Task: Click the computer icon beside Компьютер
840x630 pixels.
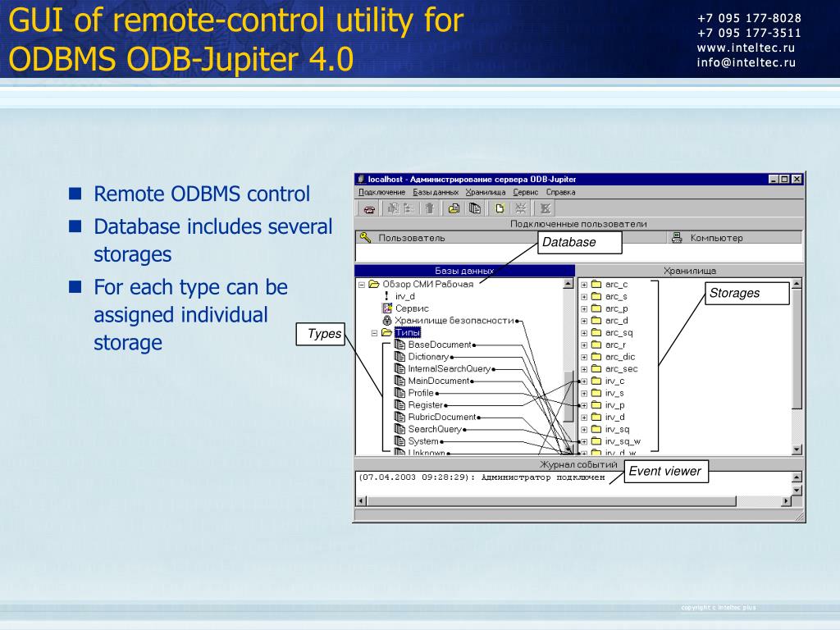Action: 677,237
